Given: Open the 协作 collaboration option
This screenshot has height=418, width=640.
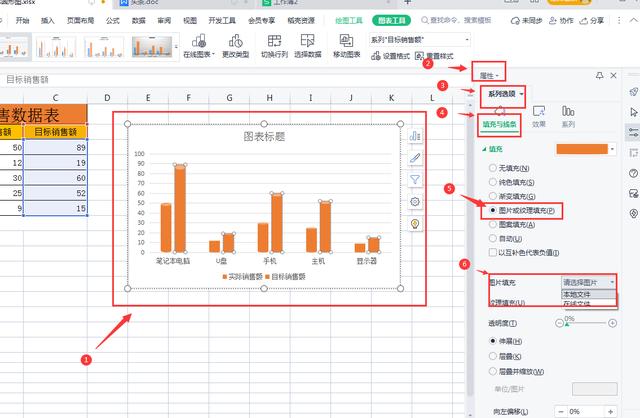Looking at the screenshot, I should click(x=561, y=20).
